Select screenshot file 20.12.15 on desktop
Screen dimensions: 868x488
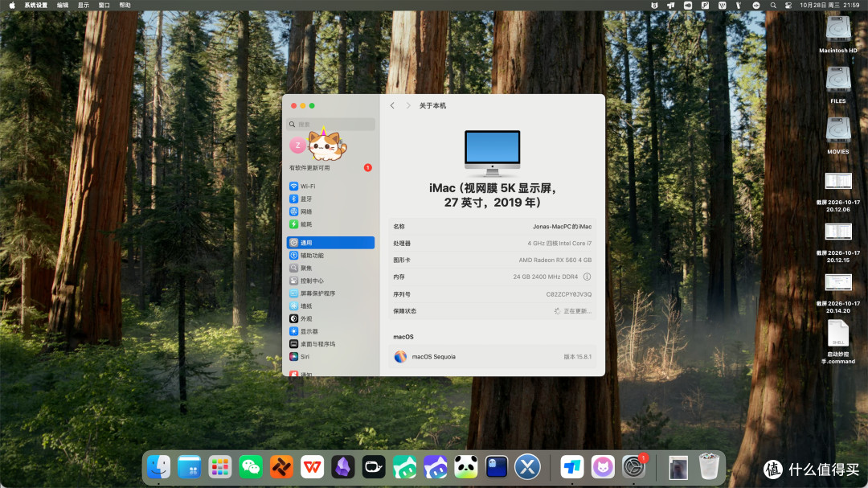[x=838, y=243]
